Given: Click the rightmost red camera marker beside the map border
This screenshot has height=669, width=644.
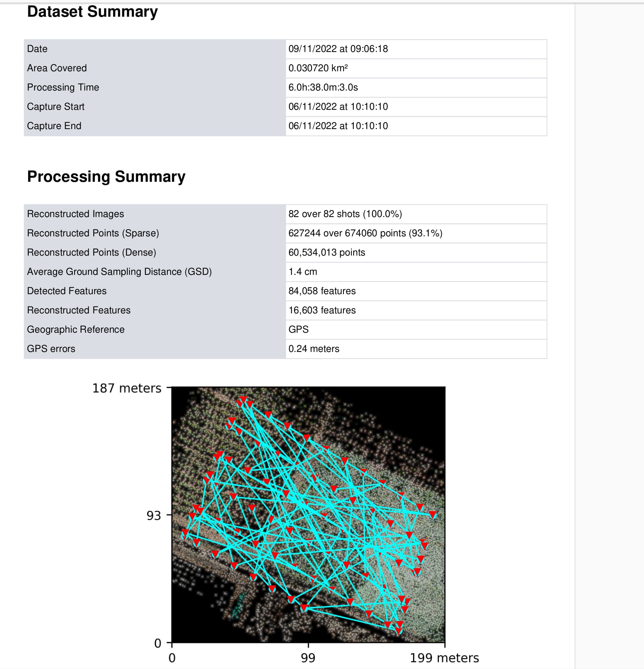Looking at the screenshot, I should pos(432,514).
